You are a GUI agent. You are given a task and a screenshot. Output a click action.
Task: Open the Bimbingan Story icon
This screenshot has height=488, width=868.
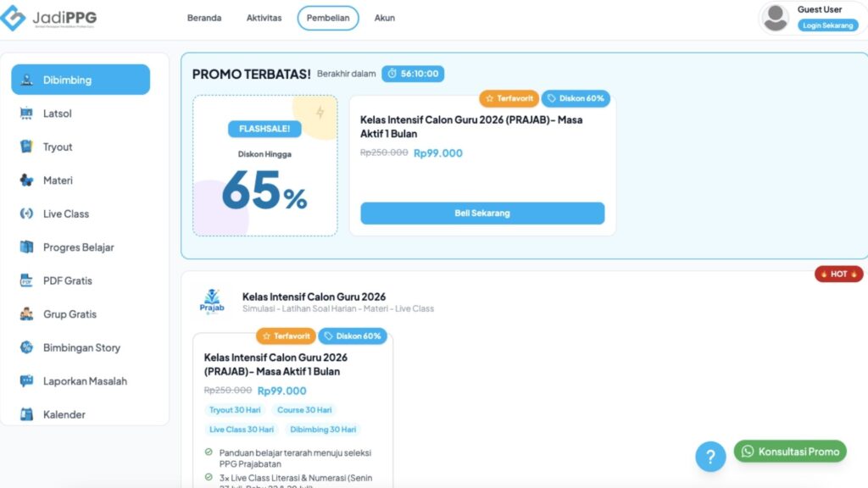26,347
